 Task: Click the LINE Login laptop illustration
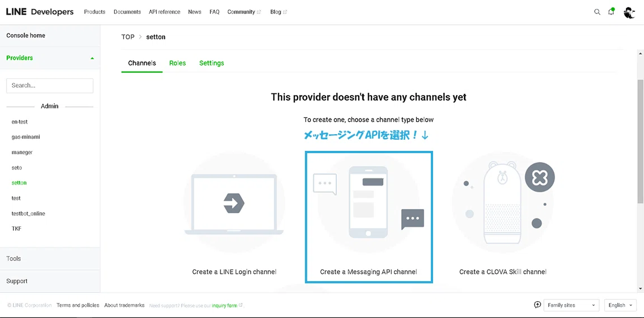coord(234,205)
